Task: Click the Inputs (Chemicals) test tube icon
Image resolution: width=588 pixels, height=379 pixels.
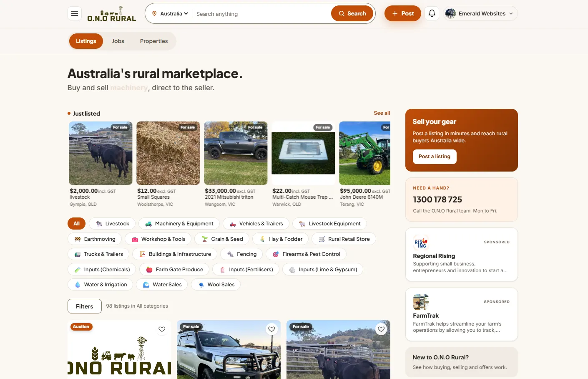Action: coord(78,270)
